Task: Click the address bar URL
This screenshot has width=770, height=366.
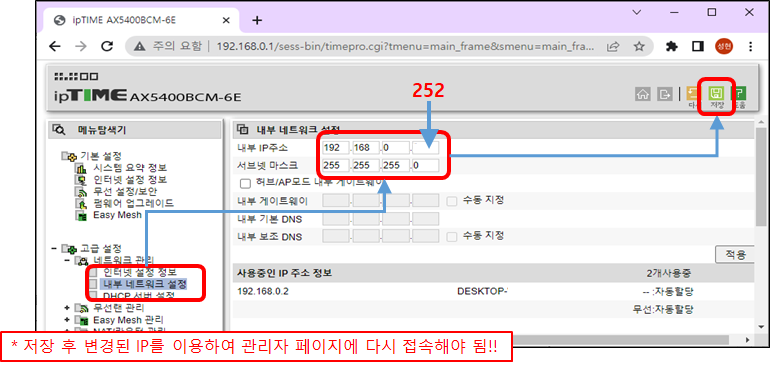Action: 406,47
